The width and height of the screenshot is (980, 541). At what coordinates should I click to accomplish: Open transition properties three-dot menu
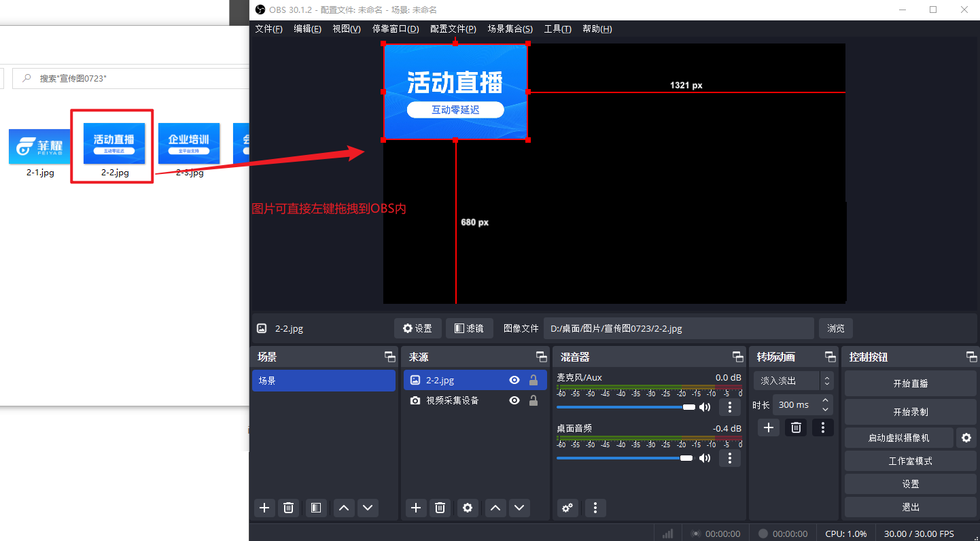coord(822,427)
